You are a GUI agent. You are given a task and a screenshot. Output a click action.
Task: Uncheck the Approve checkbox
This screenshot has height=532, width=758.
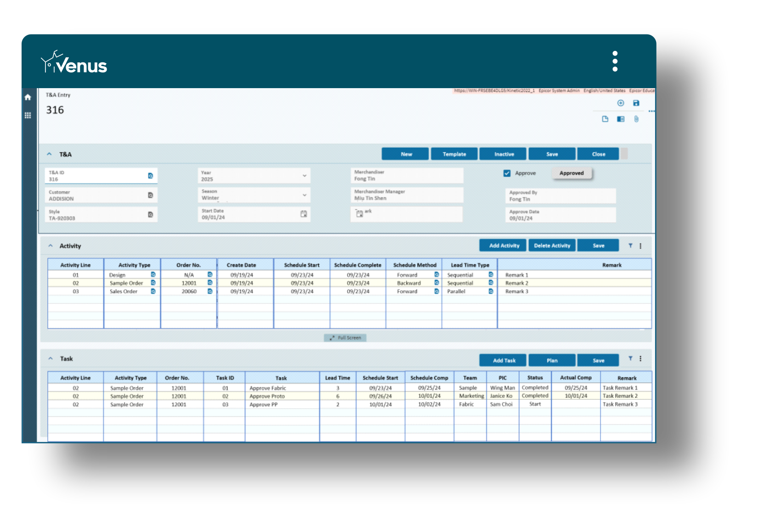[x=506, y=173]
